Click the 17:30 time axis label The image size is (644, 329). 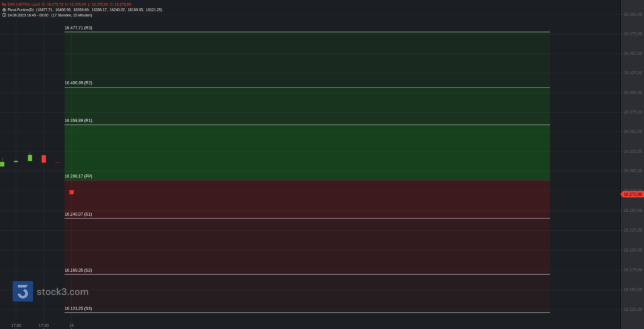coord(43,325)
